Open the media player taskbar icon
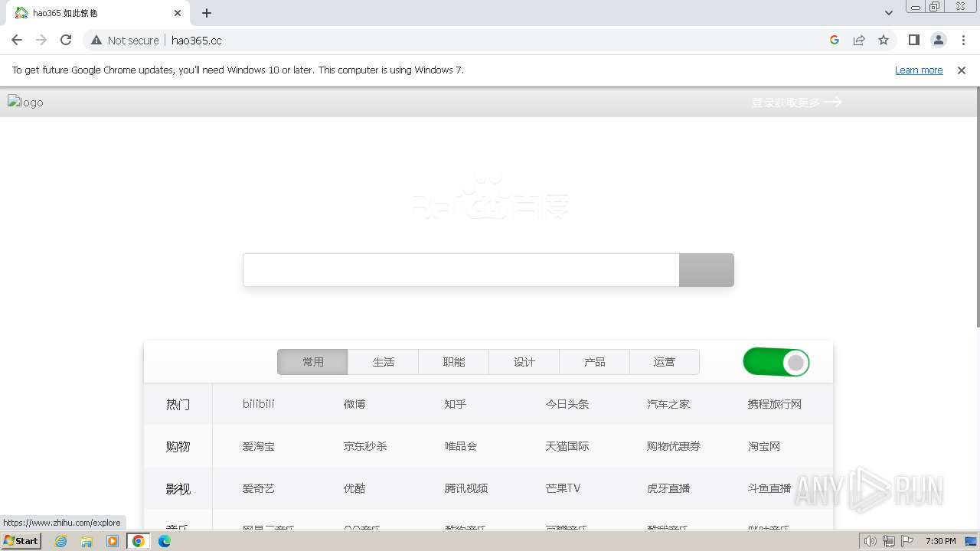 pos(113,541)
